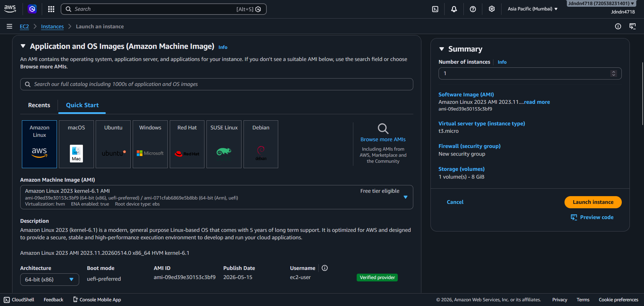This screenshot has width=644, height=306.
Task: Open Cookie preferences
Action: 618,300
